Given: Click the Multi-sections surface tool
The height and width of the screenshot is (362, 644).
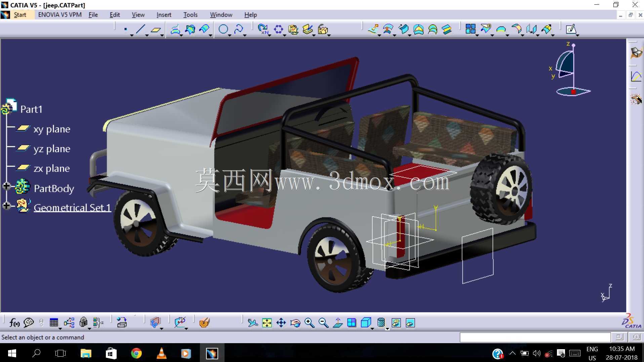Looking at the screenshot, I should pyautogui.click(x=433, y=29).
